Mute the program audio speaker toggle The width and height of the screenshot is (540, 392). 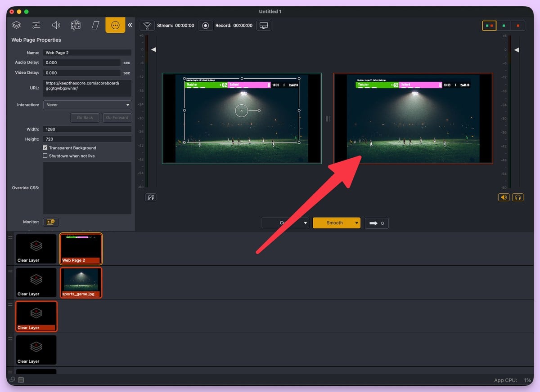(504, 197)
